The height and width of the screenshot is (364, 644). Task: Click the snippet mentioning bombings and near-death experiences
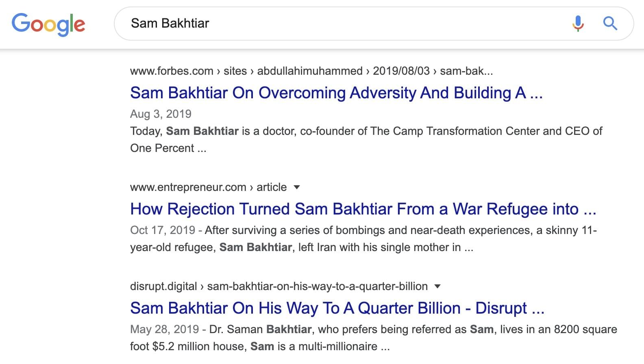tap(400, 230)
